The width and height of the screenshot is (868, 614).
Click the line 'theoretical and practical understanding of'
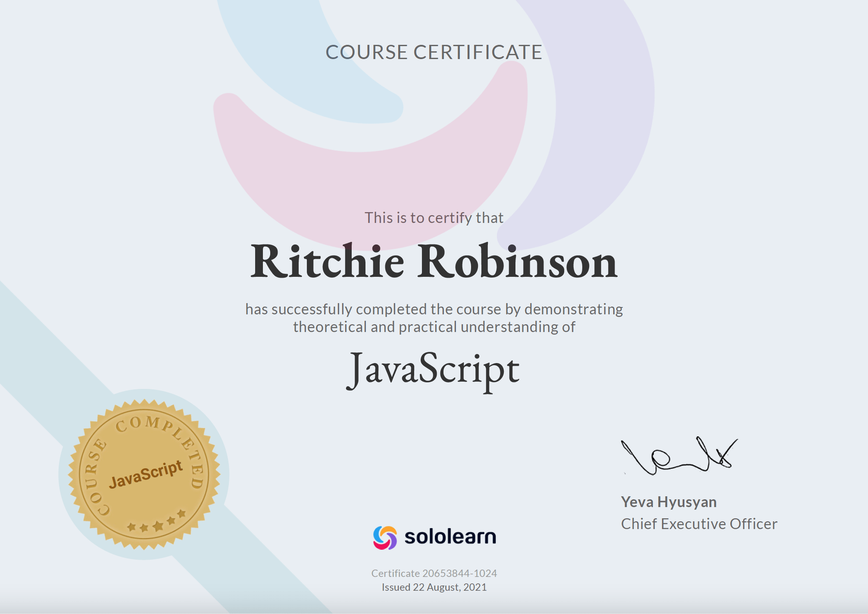[434, 327]
